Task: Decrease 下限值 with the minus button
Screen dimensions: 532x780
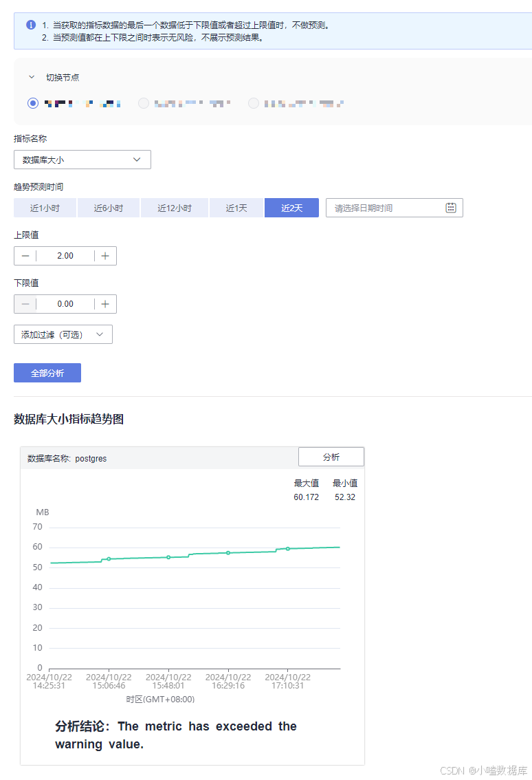Action: 25,304
